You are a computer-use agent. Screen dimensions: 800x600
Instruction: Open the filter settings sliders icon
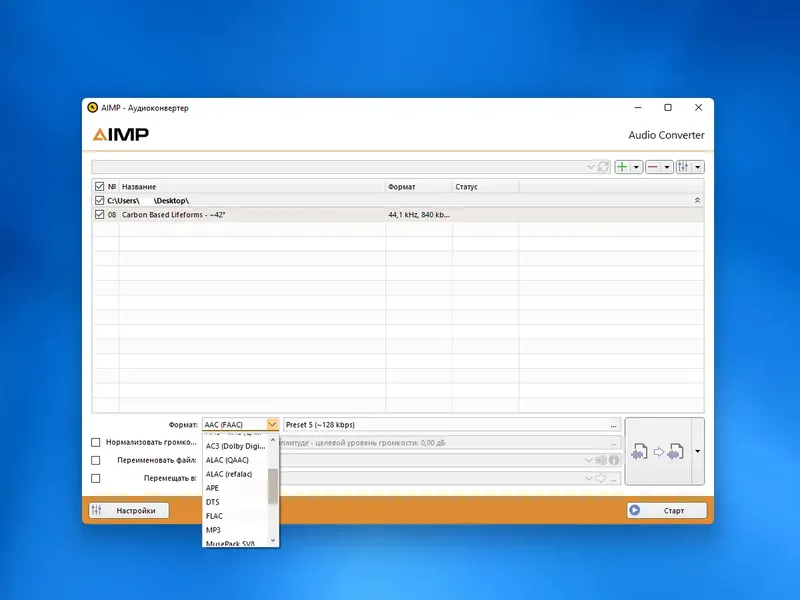pos(684,166)
